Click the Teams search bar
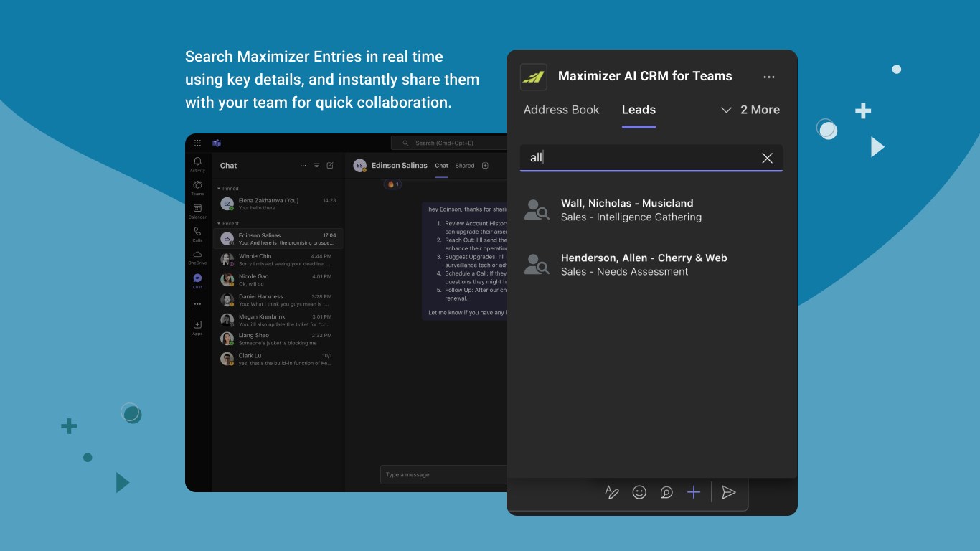This screenshot has height=551, width=980. coord(450,143)
